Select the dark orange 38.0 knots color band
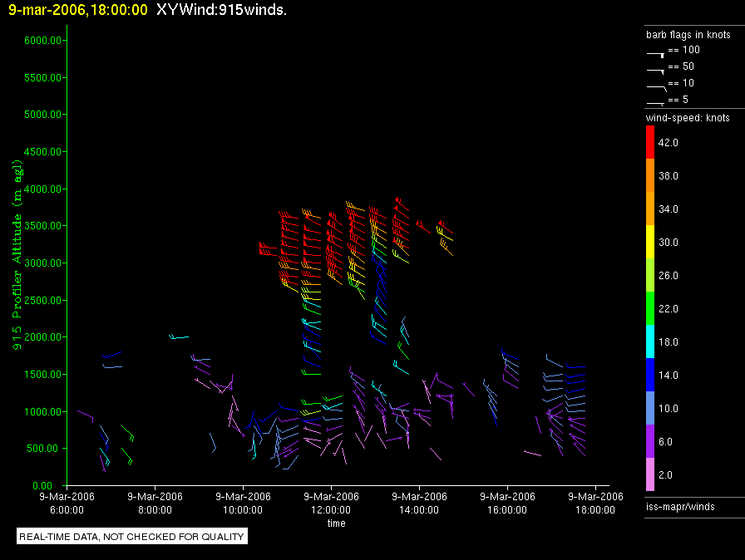The image size is (745, 560). point(650,175)
